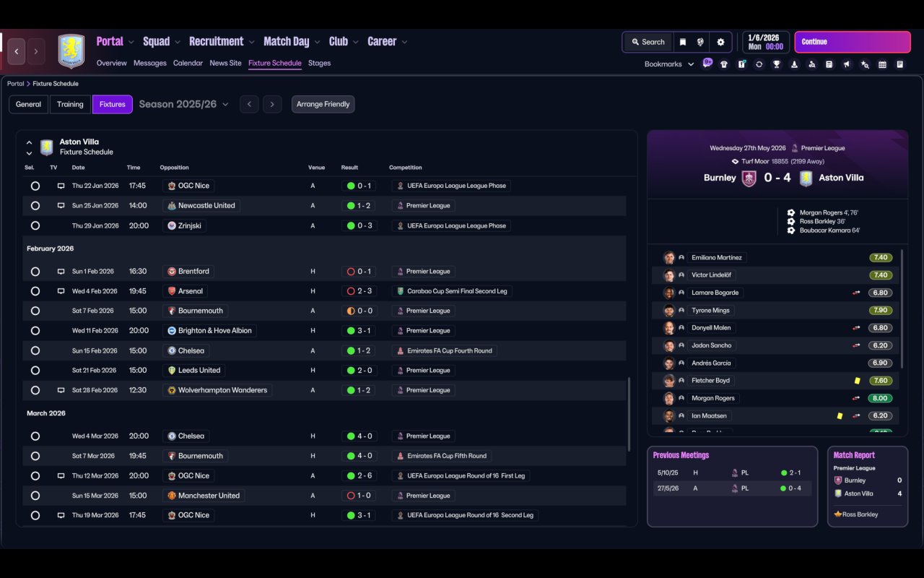
Task: Open the Overview tab
Action: tap(112, 63)
